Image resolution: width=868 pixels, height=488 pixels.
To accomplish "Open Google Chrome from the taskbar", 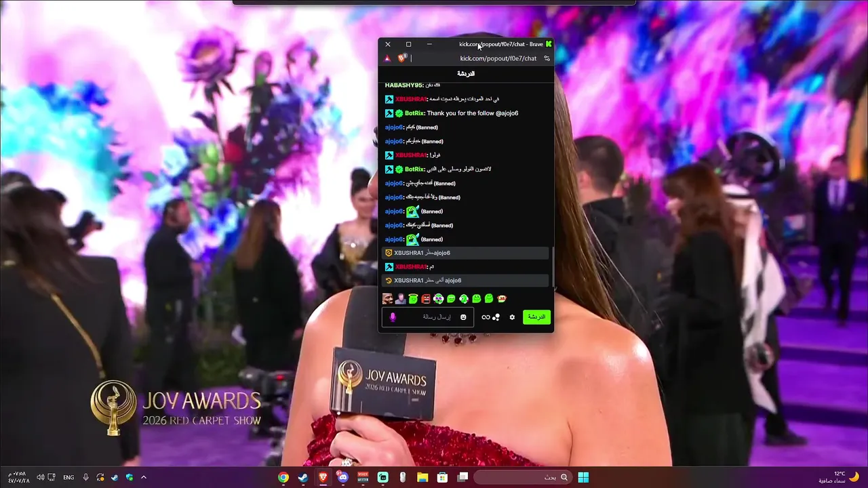I will click(283, 477).
